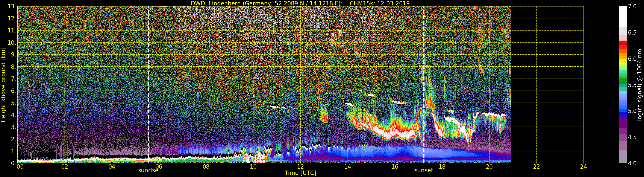Click the '10' time tick label
644x177 pixels.
click(253, 167)
